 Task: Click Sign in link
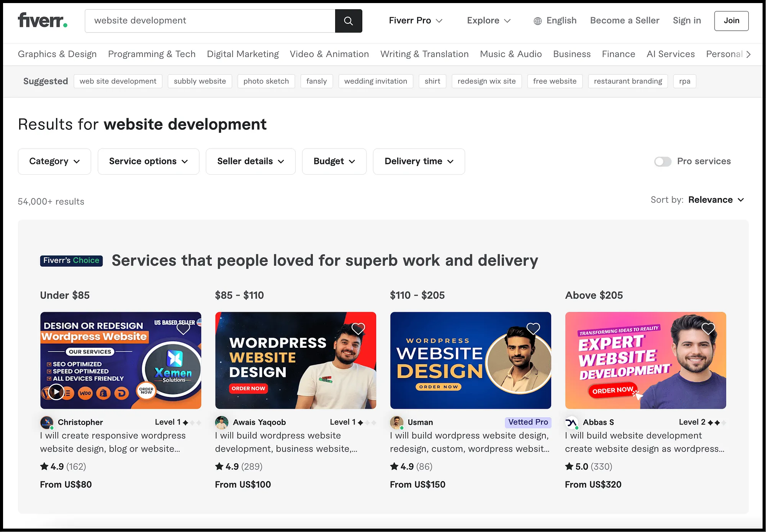[687, 21]
